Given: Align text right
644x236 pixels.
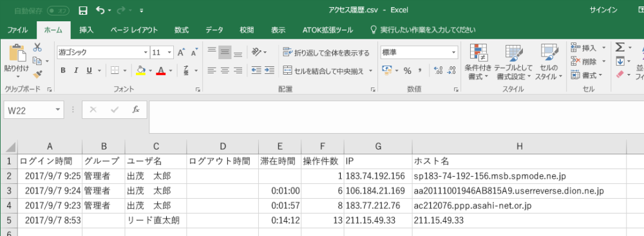Looking at the screenshot, I should click(x=238, y=71).
